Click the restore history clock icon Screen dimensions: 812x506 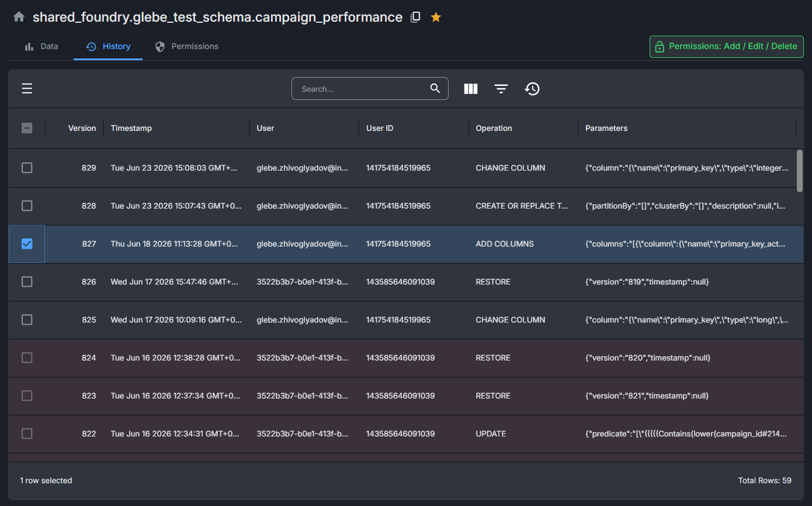[532, 89]
